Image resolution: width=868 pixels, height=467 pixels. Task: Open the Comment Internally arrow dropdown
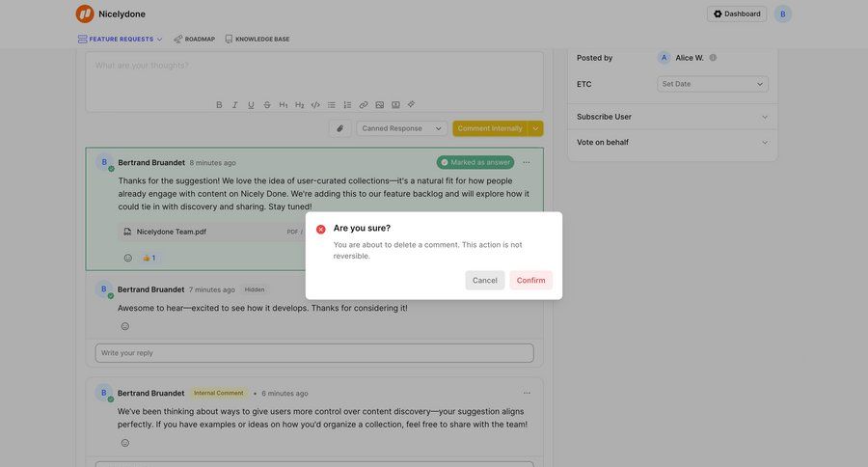click(x=535, y=128)
